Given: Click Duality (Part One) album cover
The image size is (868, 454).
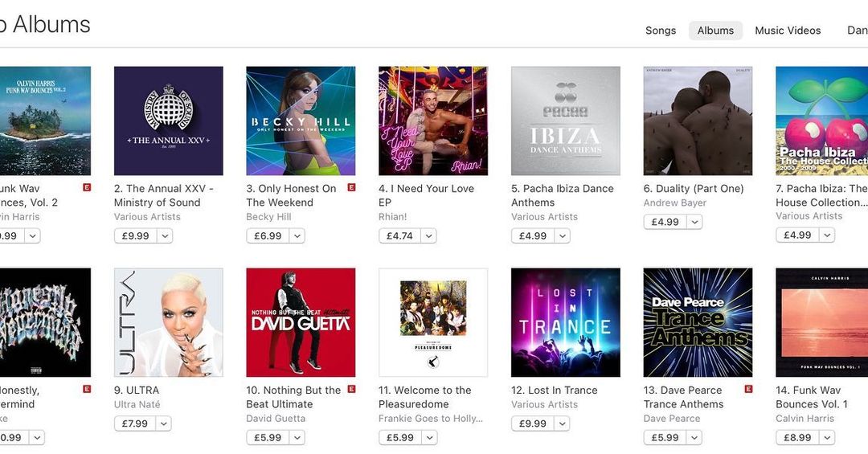Looking at the screenshot, I should [698, 121].
